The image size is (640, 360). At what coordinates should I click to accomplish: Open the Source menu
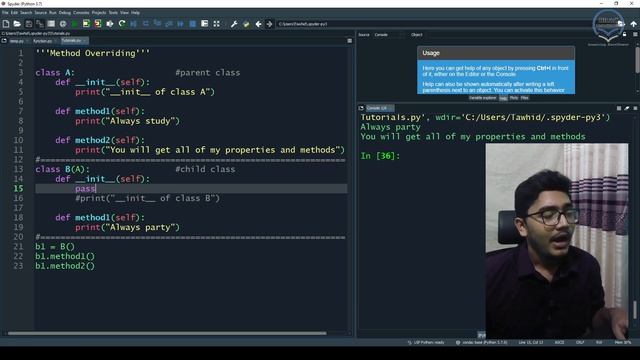pyautogui.click(x=40, y=13)
